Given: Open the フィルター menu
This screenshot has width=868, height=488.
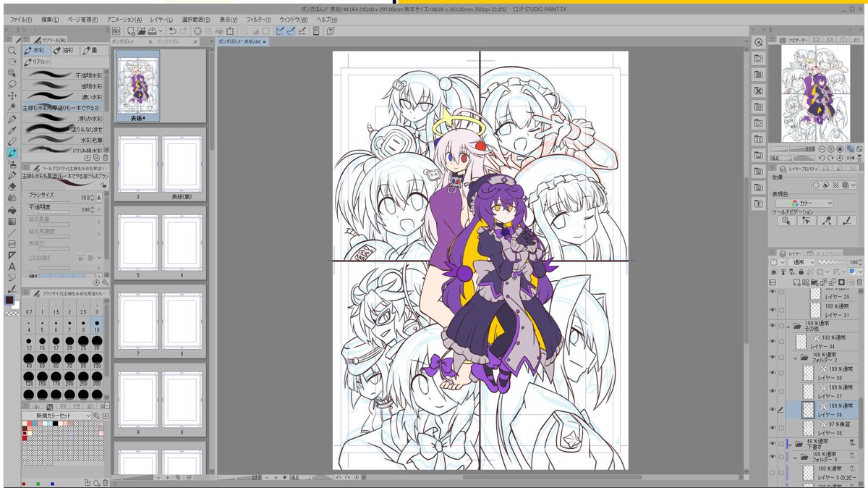Looking at the screenshot, I should click(x=258, y=19).
